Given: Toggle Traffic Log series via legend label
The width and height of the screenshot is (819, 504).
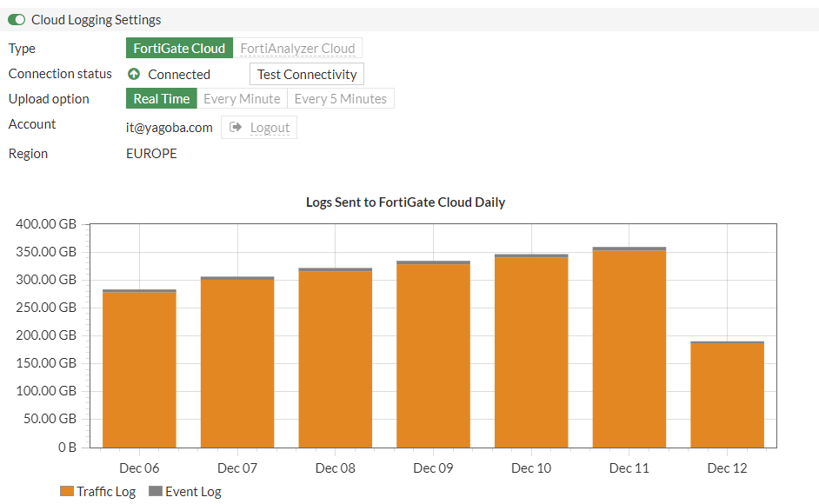Looking at the screenshot, I should [106, 492].
